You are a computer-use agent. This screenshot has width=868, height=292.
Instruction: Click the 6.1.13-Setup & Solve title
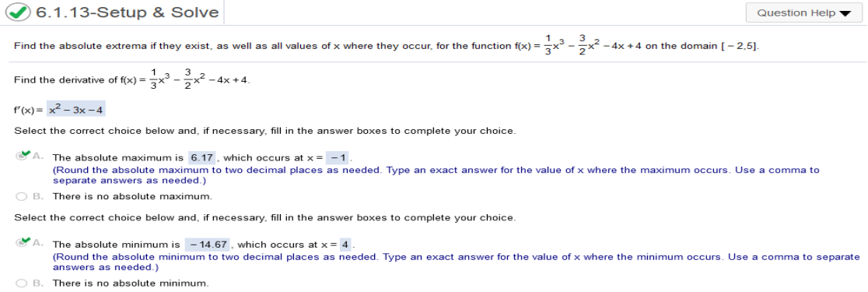(x=128, y=12)
